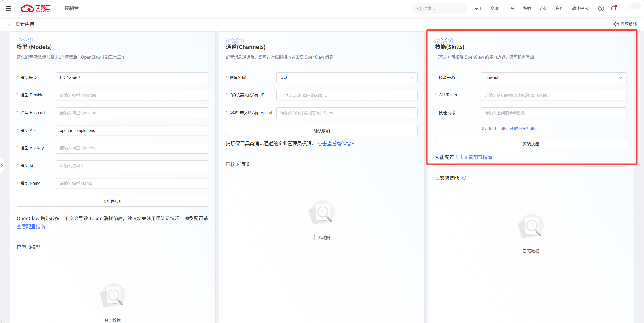Click the search magnifier icon
Image resolution: width=644 pixels, height=323 pixels.
(x=419, y=9)
